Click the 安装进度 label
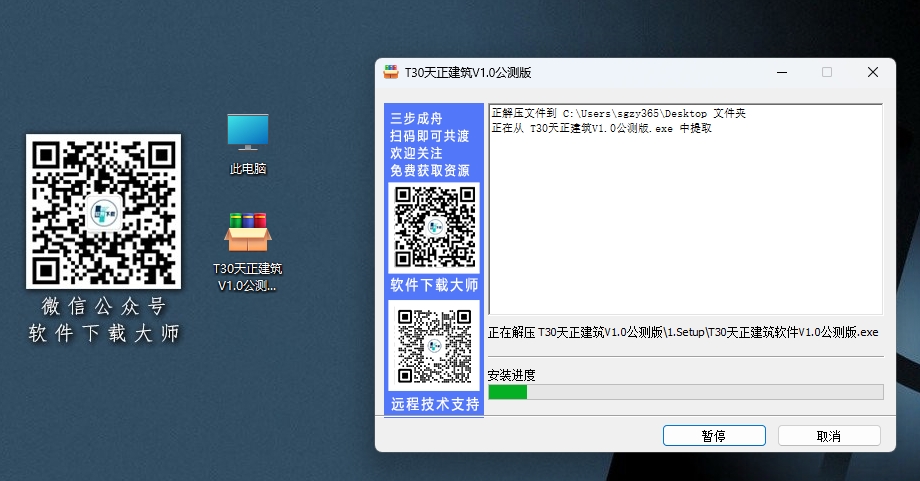This screenshot has width=920, height=481. coord(512,375)
